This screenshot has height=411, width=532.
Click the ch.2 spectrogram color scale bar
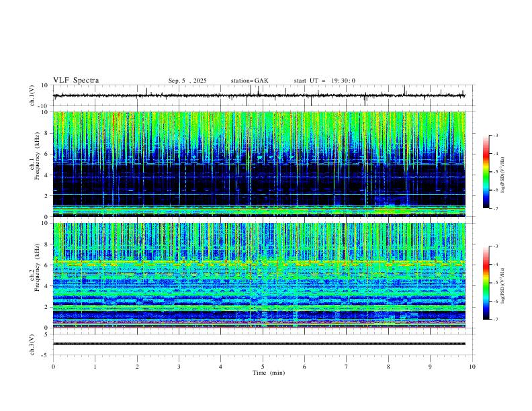(486, 283)
